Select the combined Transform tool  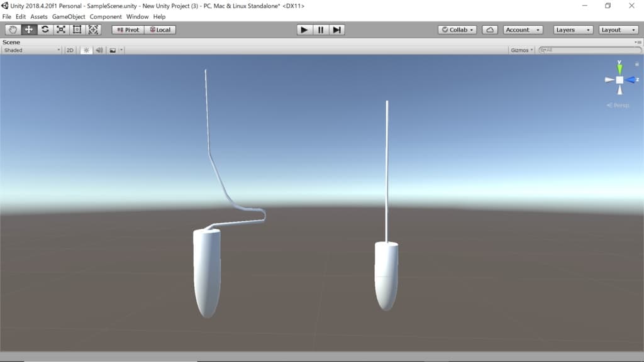click(93, 30)
